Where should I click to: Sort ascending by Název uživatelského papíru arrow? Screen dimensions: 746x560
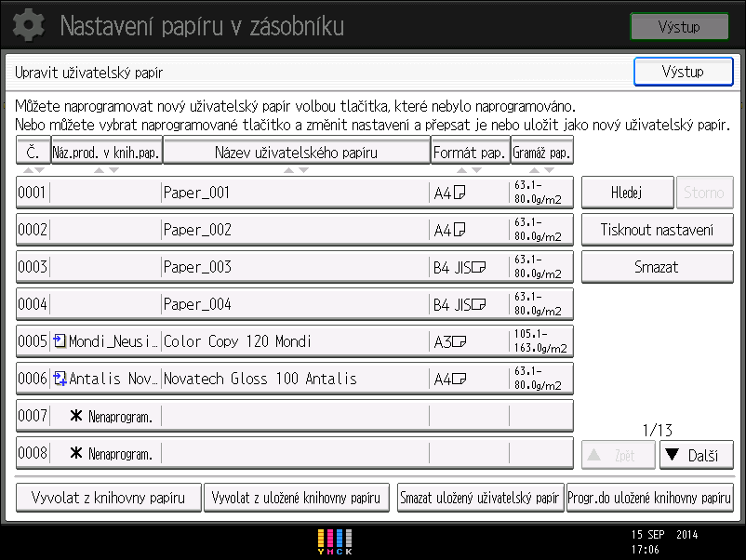click(x=288, y=170)
